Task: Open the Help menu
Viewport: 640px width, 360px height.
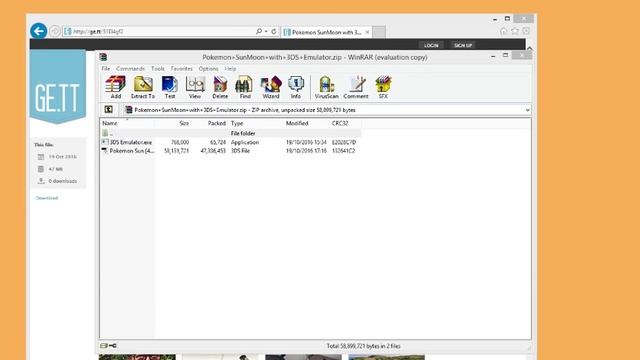Action: click(230, 69)
